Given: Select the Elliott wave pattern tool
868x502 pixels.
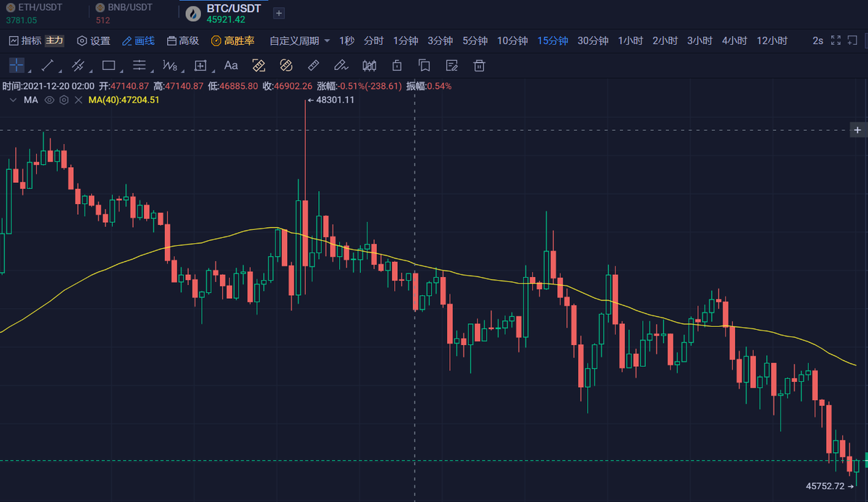Looking at the screenshot, I should 170,66.
